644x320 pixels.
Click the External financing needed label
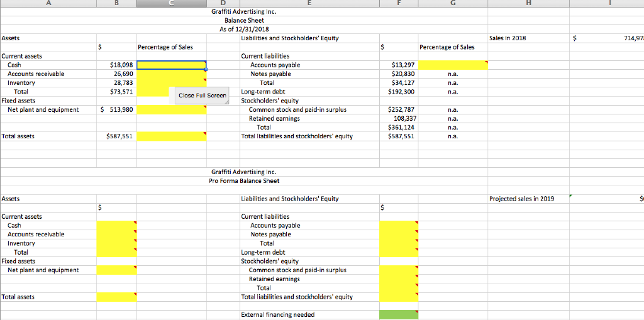click(277, 315)
